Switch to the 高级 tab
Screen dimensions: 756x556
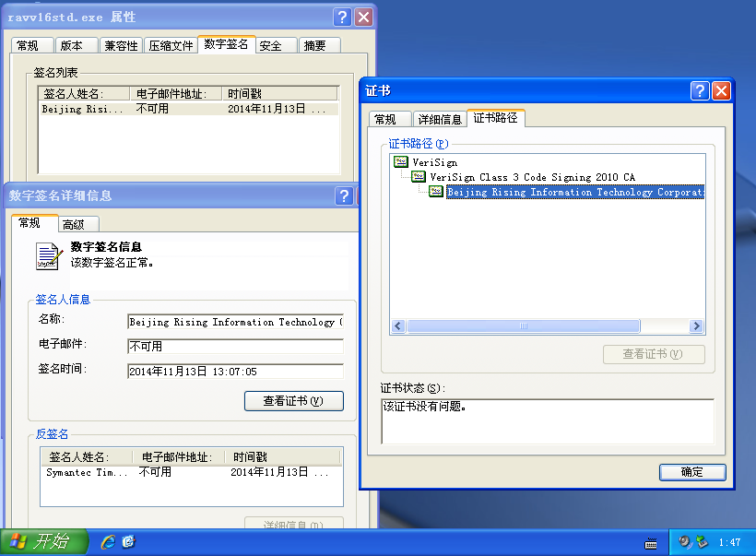[x=79, y=224]
